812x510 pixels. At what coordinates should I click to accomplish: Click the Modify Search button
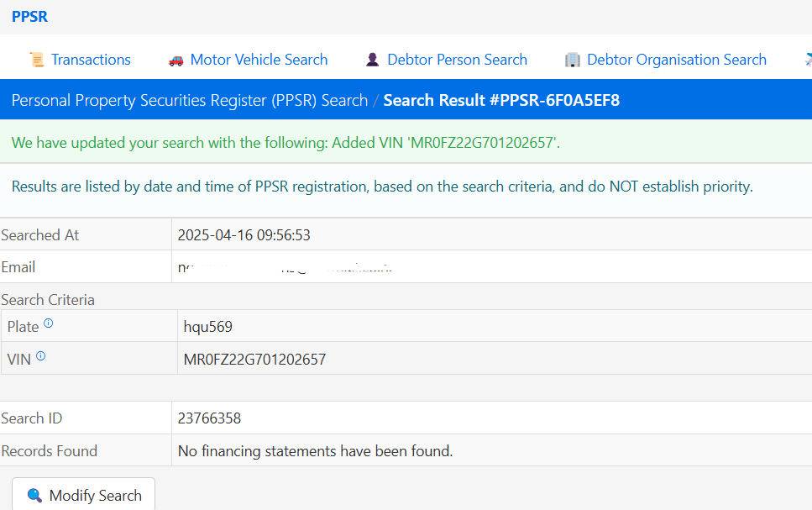pos(83,494)
